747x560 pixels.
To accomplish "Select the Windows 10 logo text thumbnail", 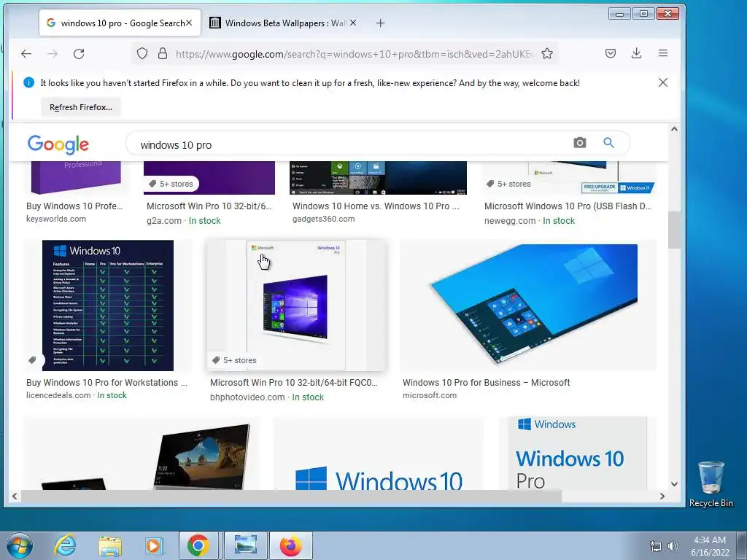I will point(379,454).
